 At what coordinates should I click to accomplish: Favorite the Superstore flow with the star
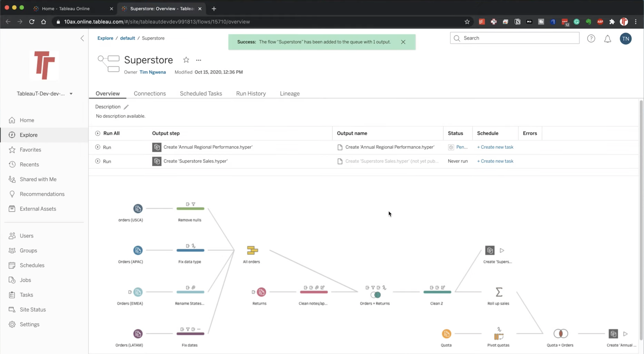(x=186, y=60)
